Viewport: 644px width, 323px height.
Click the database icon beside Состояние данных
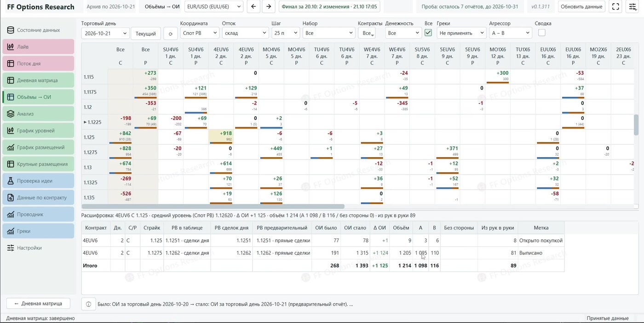(10, 30)
